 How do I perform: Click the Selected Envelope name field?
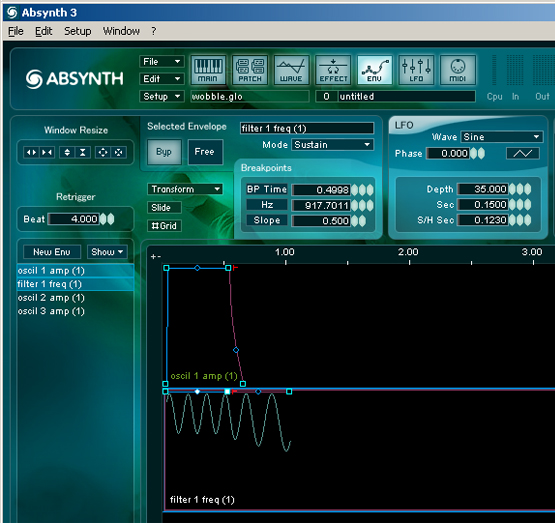[x=307, y=128]
